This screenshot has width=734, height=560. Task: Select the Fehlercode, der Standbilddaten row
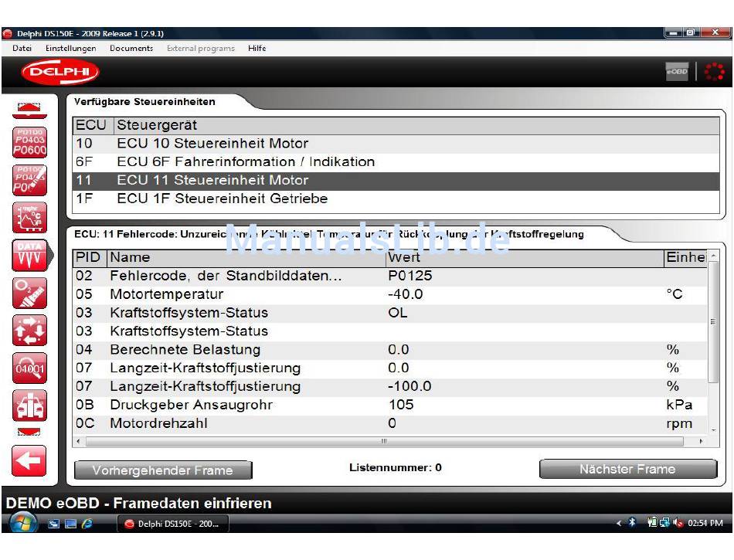click(x=390, y=276)
